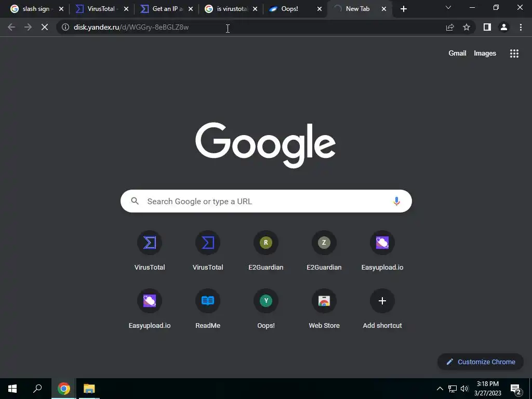
Task: Close the VirusTotal tab
Action: click(x=126, y=9)
